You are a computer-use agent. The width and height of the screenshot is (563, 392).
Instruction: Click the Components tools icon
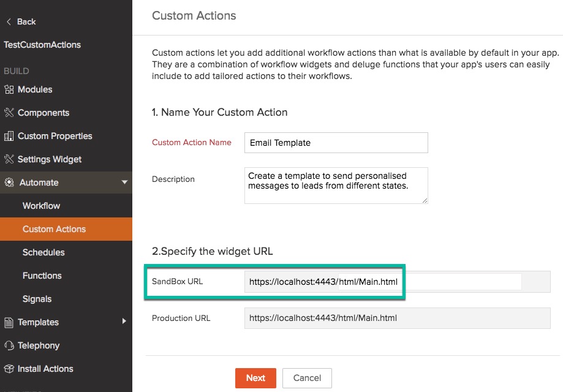[9, 113]
